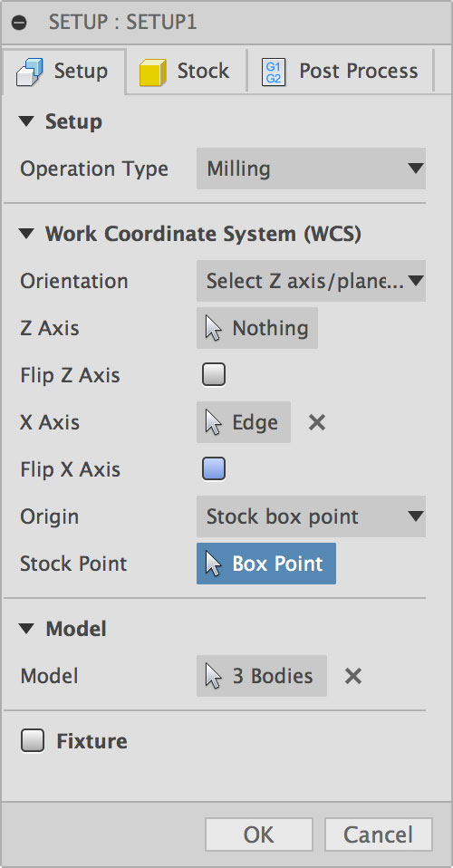Collapse the dialog with the minus circle icon

[x=19, y=24]
